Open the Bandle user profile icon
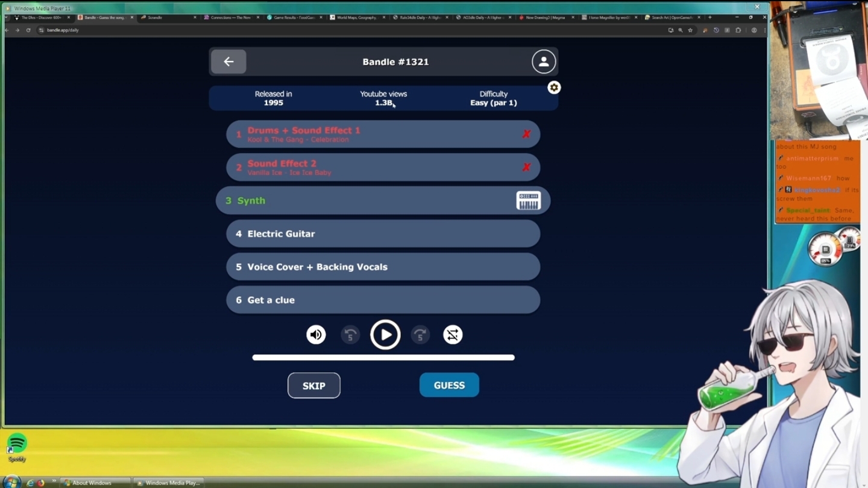The width and height of the screenshot is (868, 488). [543, 62]
